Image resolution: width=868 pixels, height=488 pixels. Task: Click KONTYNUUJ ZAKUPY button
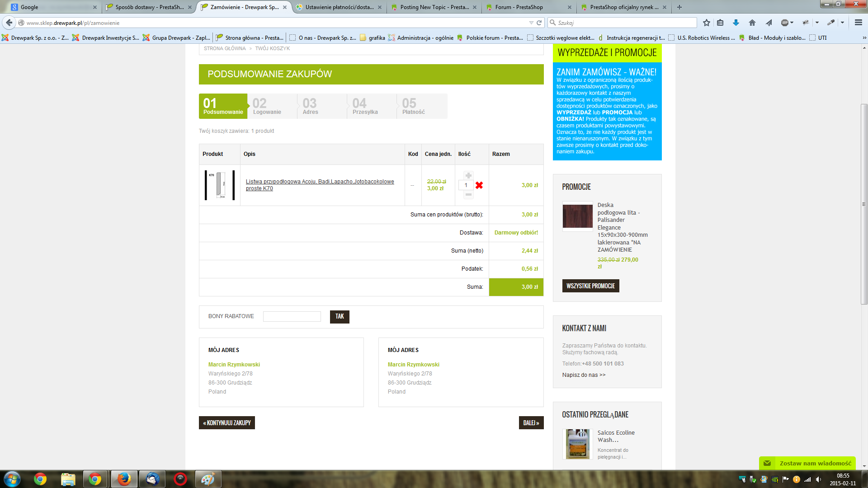227,423
